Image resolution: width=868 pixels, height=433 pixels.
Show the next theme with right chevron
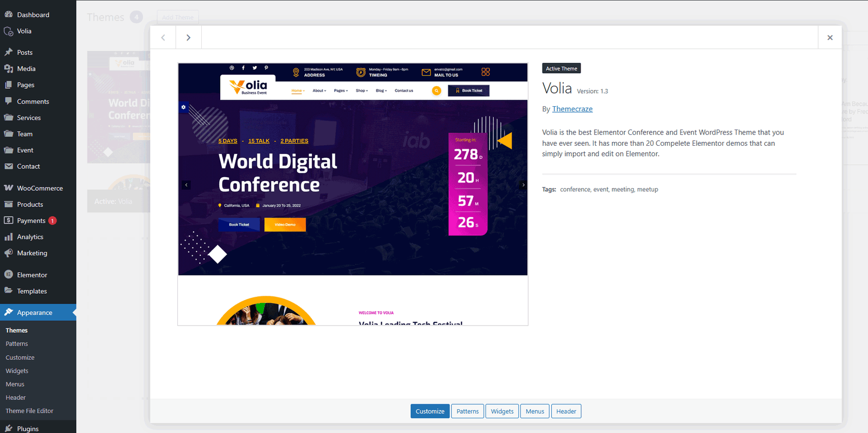click(188, 37)
